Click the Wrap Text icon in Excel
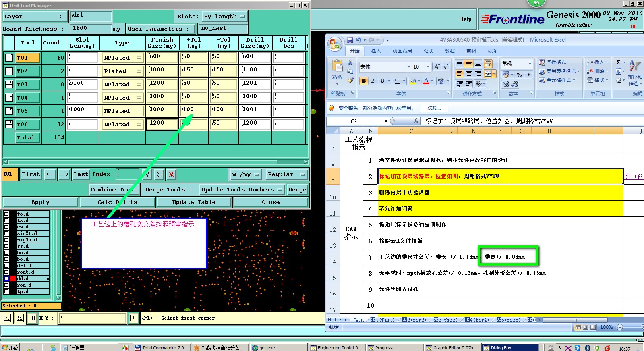The image size is (644, 351). [488, 64]
